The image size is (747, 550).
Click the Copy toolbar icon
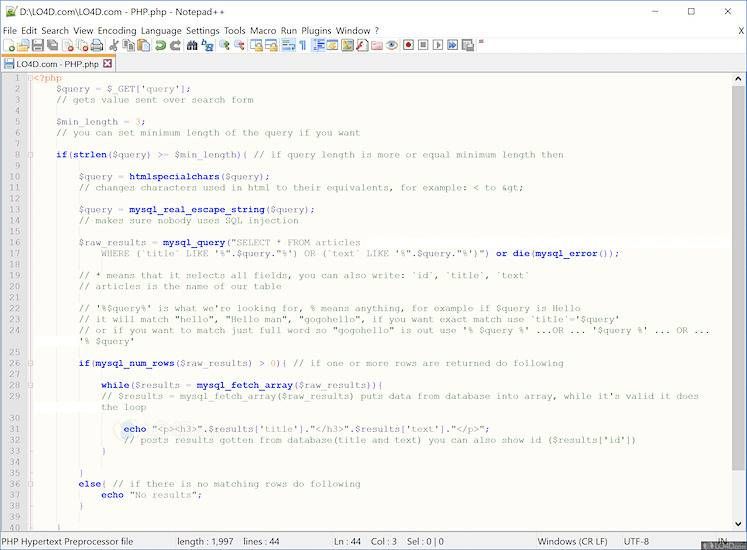128,45
